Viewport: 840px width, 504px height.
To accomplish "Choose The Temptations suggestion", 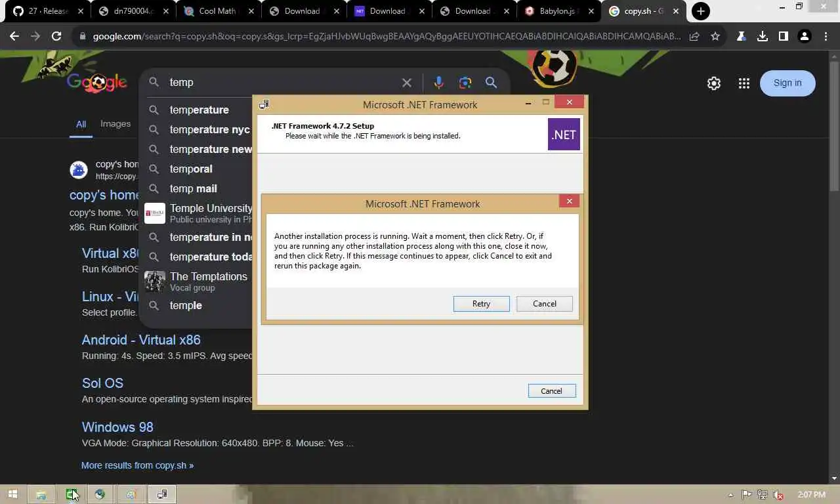I will point(199,282).
